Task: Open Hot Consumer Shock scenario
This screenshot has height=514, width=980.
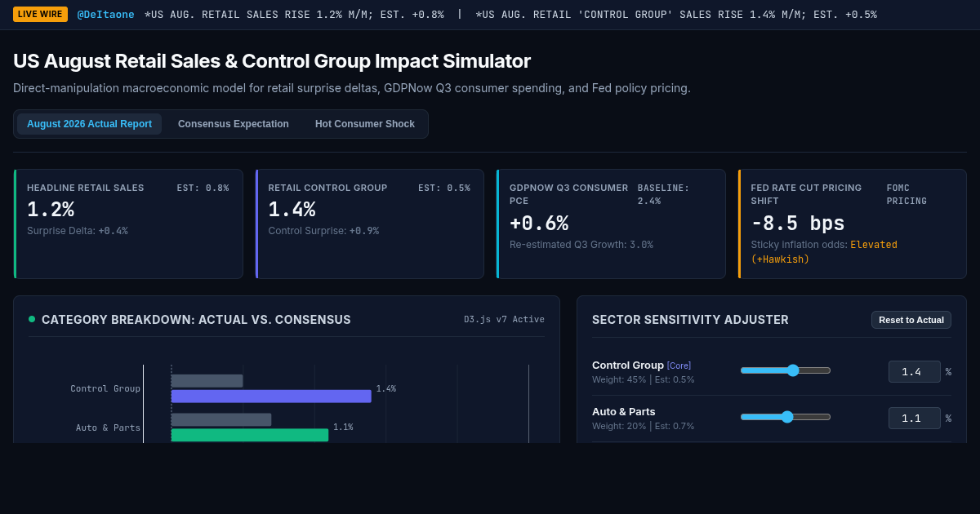Action: pos(365,124)
